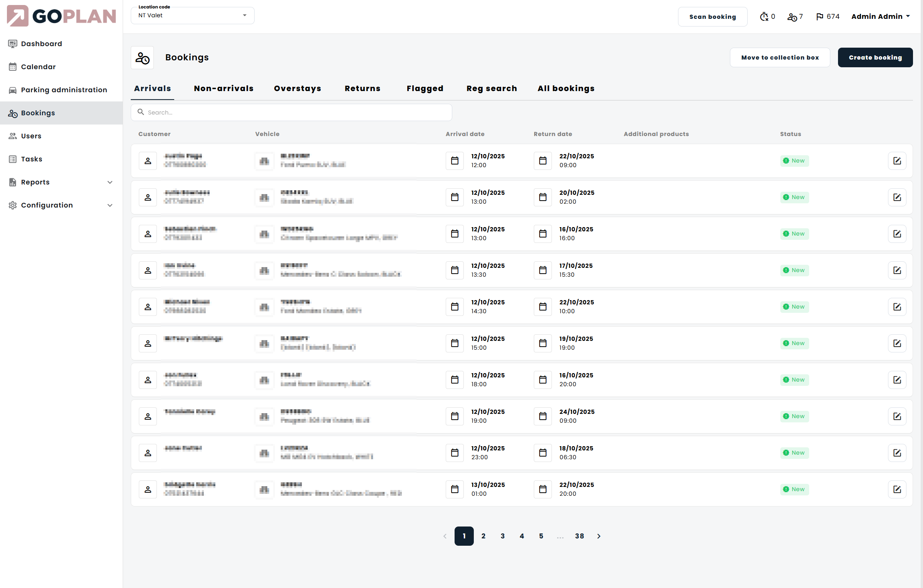Click arrival calendar icon for 12/10/2025 12:00
Image resolution: width=923 pixels, height=588 pixels.
tap(455, 161)
